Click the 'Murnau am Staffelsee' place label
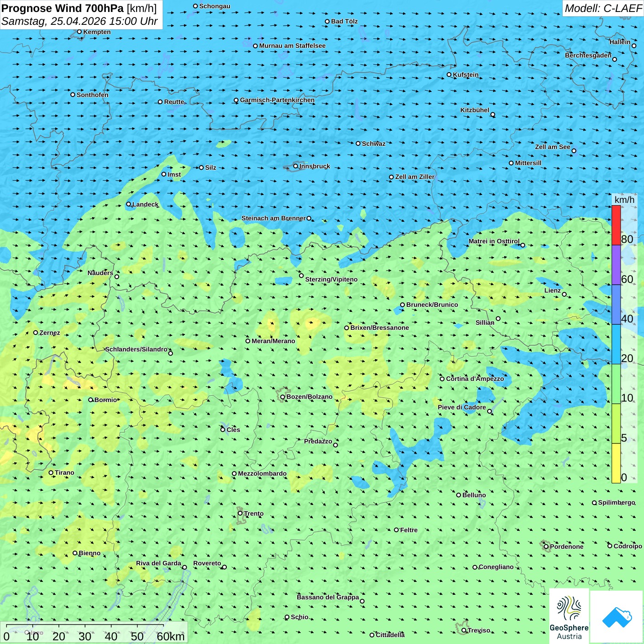This screenshot has width=644, height=644. (292, 46)
